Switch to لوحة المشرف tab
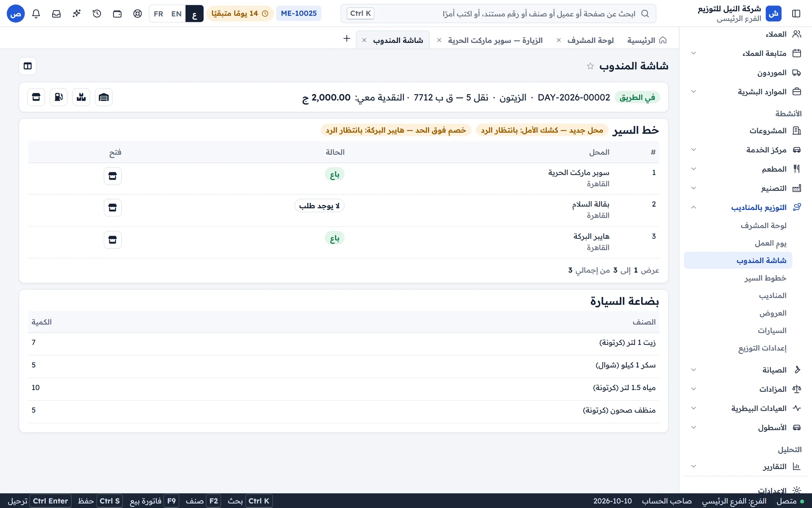Image resolution: width=812 pixels, height=508 pixels. click(590, 40)
